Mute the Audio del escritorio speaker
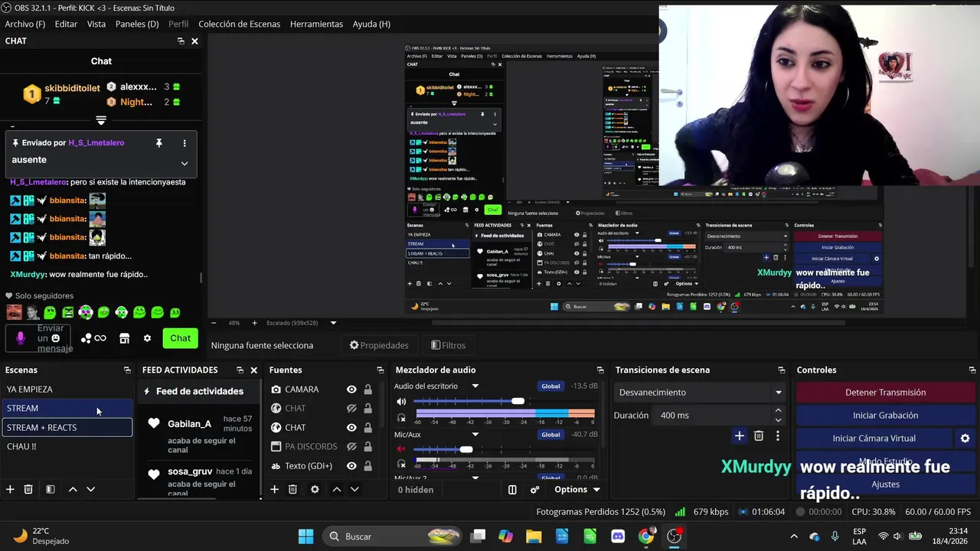This screenshot has width=980, height=551. pos(401,402)
